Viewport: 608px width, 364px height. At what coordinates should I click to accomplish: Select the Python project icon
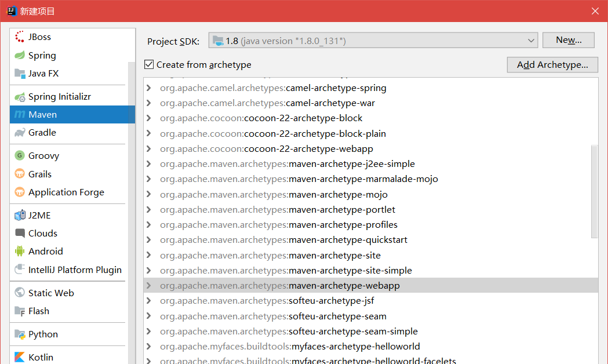[20, 334]
